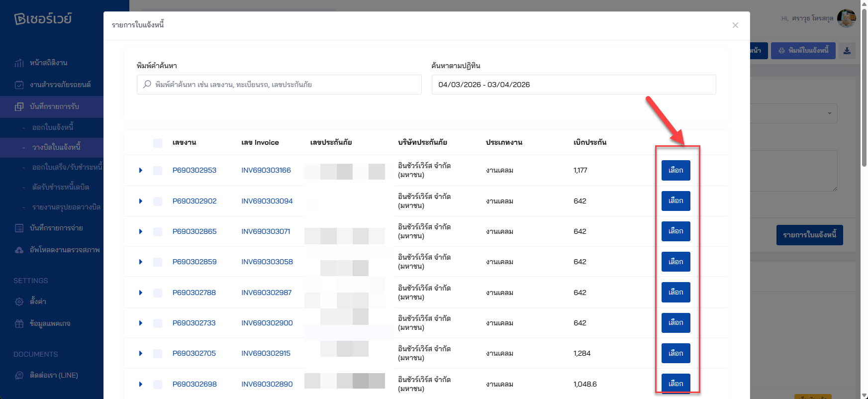Expand details of row P690302788

[x=141, y=293]
